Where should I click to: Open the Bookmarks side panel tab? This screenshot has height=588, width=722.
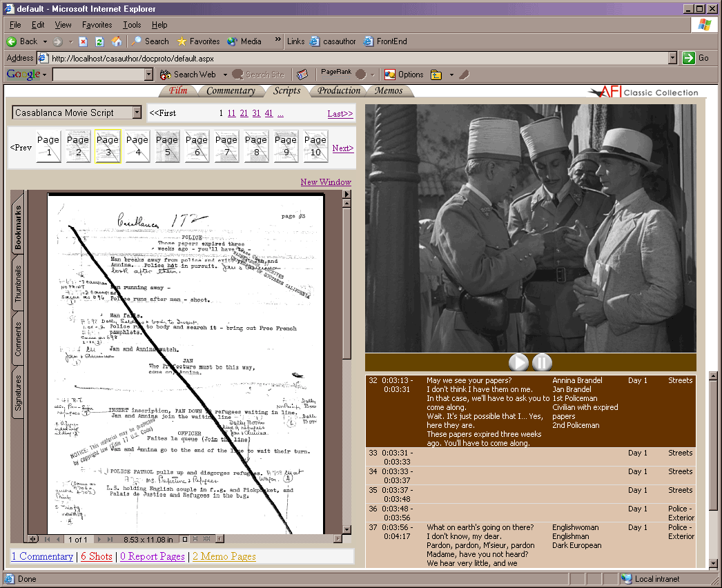coord(18,227)
